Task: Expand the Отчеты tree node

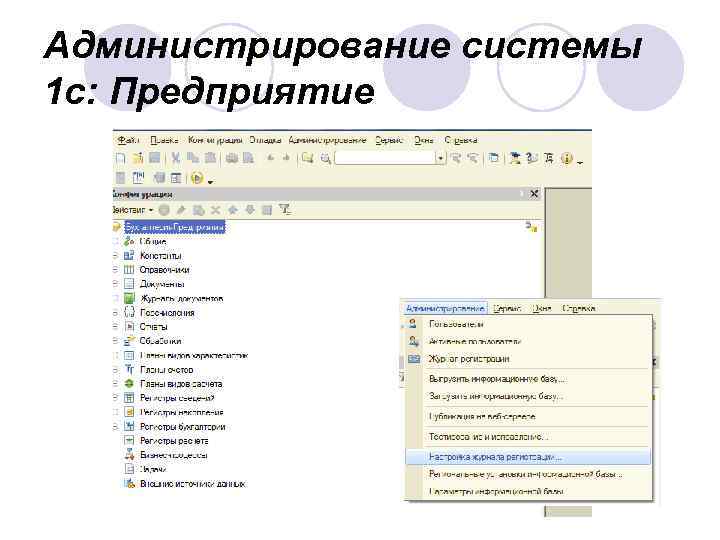Action: click(115, 327)
